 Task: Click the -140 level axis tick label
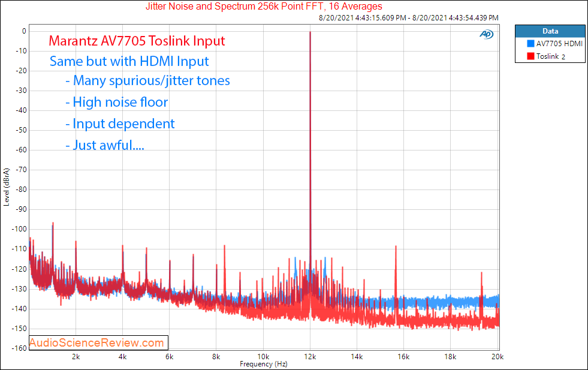tap(20, 309)
